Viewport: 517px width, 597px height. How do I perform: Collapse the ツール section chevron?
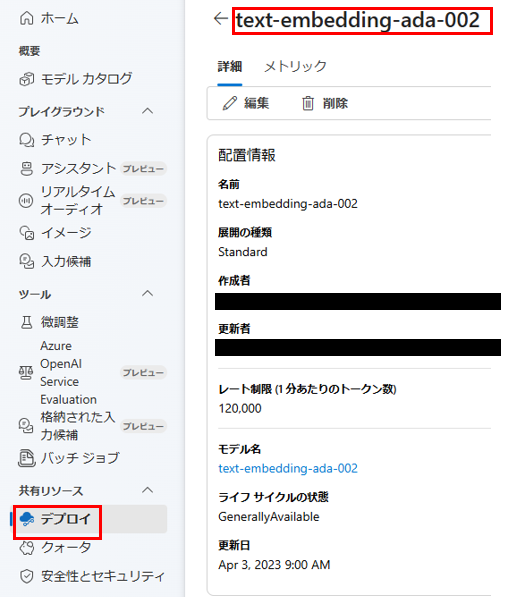click(148, 294)
